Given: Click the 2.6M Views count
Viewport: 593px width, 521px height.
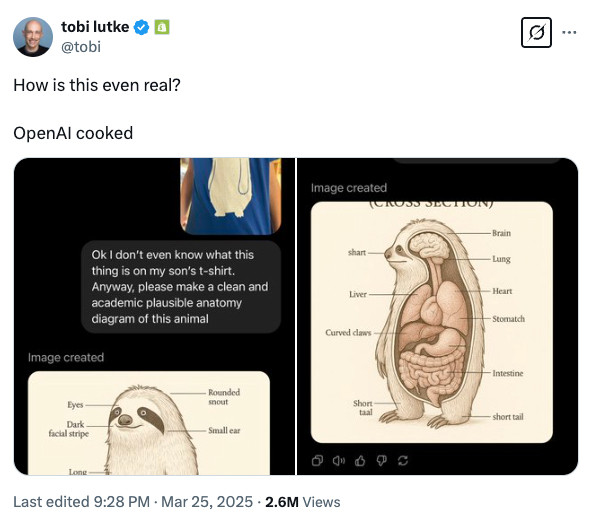Looking at the screenshot, I should [x=303, y=502].
